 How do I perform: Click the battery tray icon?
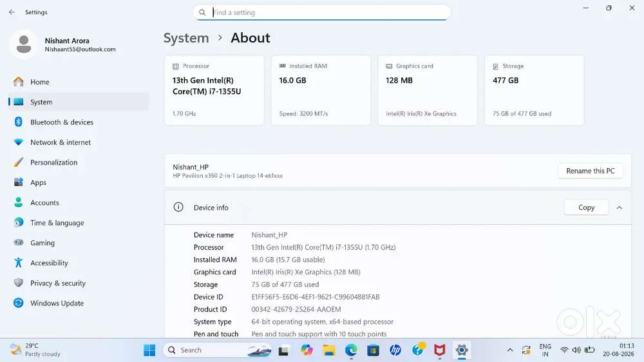click(589, 350)
